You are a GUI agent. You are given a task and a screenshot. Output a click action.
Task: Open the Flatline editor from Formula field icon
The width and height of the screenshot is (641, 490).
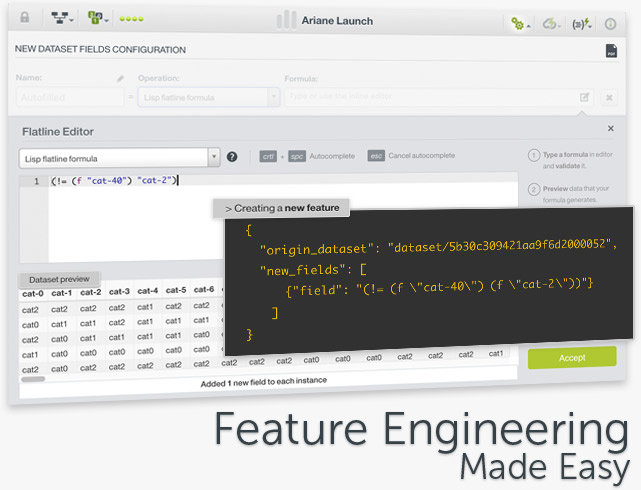(x=584, y=97)
